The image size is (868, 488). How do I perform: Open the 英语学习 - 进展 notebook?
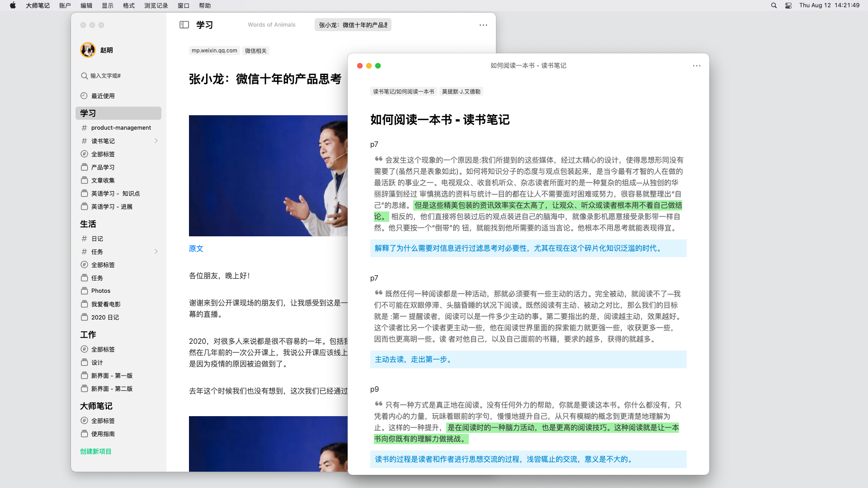(x=112, y=206)
